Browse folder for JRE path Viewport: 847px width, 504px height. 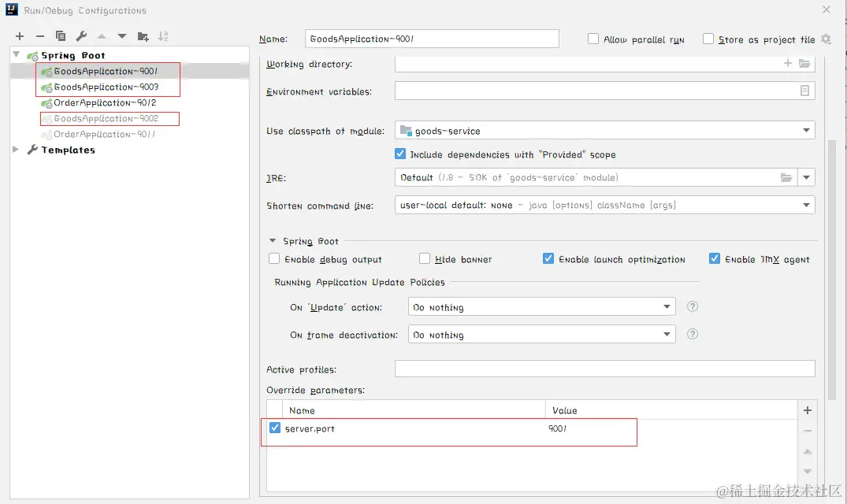[x=786, y=177]
